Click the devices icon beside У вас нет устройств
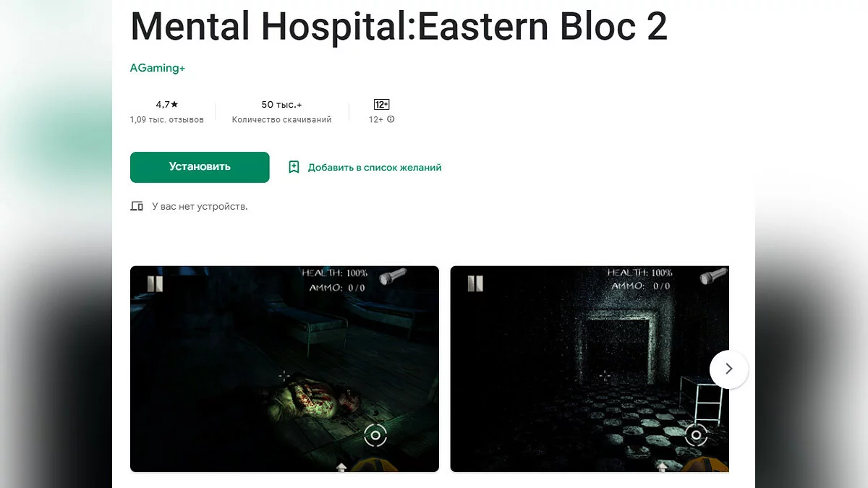 pos(137,206)
